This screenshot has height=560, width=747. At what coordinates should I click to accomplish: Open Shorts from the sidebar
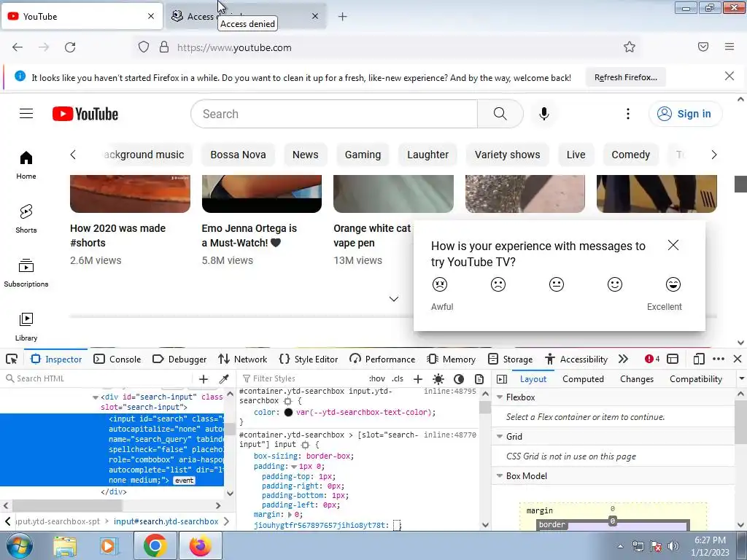[x=26, y=219]
